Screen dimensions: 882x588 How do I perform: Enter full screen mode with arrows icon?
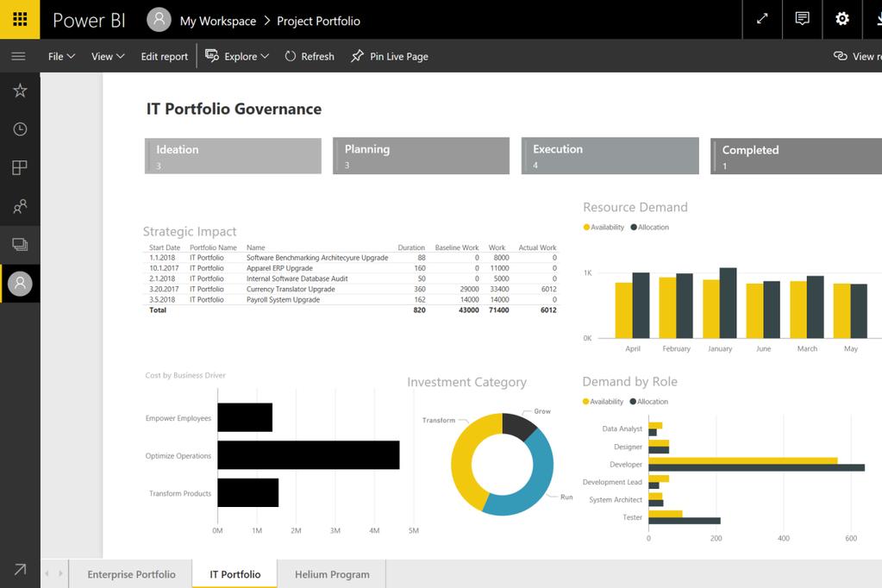(762, 19)
